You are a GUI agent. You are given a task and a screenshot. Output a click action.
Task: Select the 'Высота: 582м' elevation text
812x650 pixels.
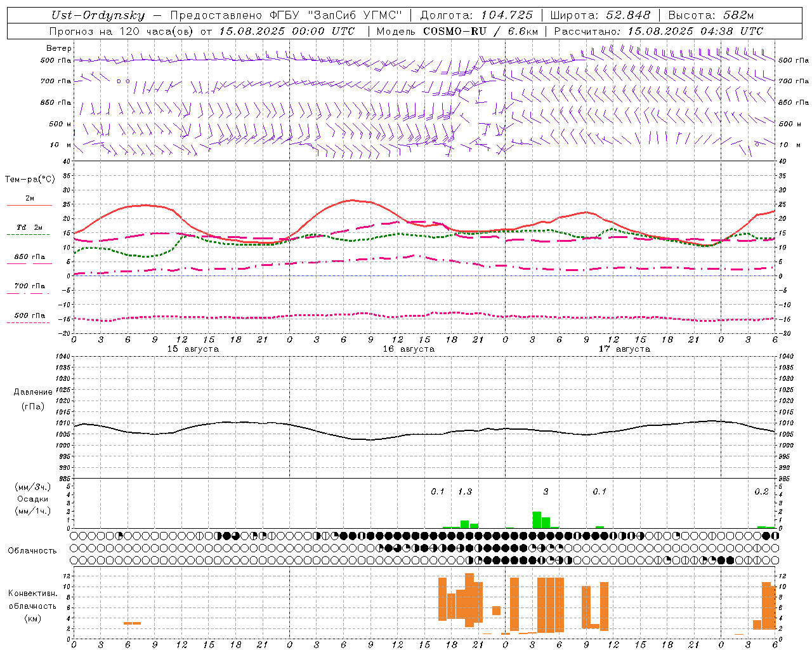click(711, 15)
